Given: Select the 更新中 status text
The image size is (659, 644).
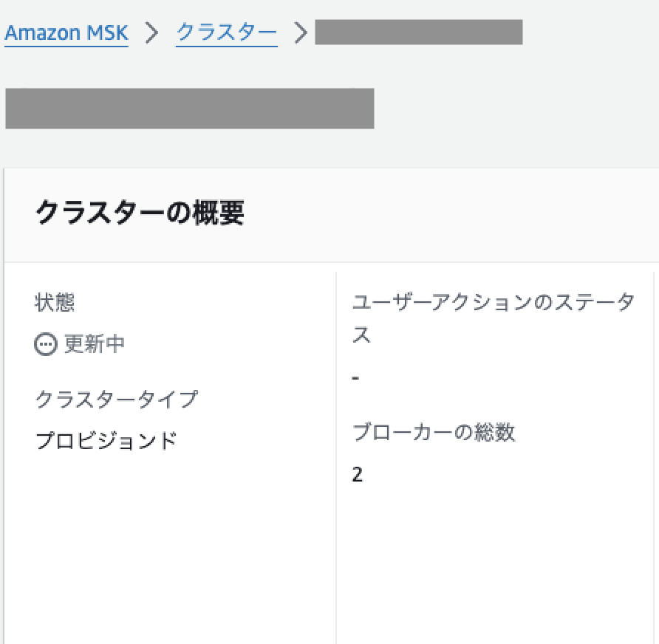Looking at the screenshot, I should pyautogui.click(x=95, y=344).
